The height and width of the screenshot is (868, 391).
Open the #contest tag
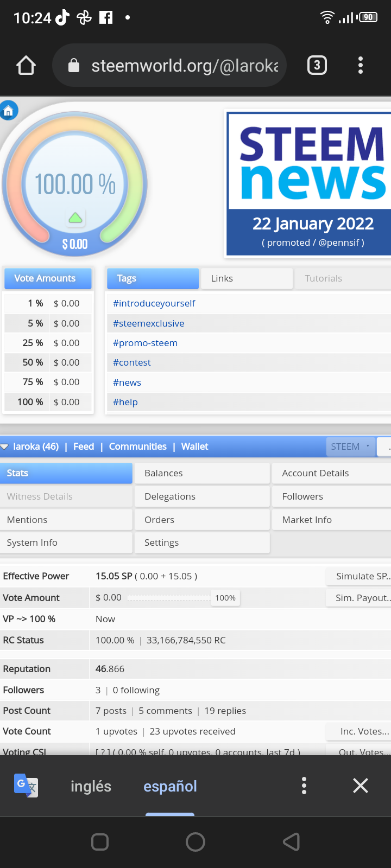point(131,362)
